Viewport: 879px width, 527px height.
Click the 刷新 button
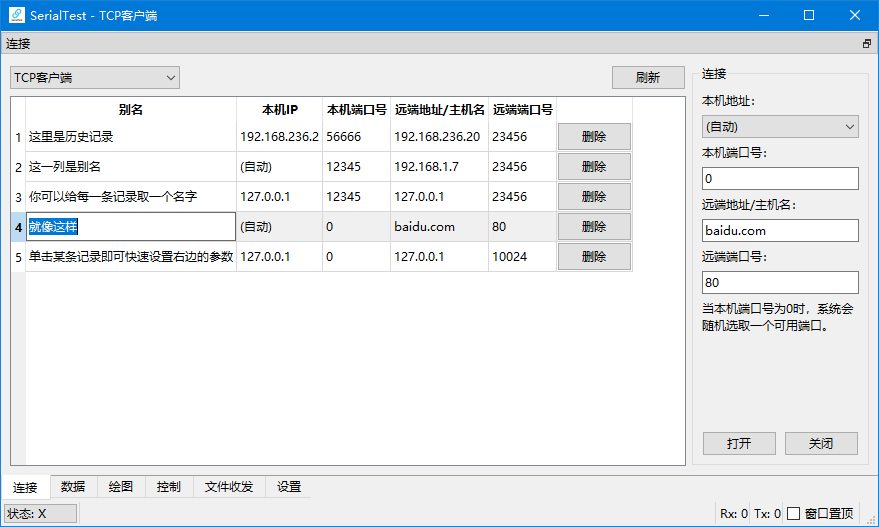648,77
